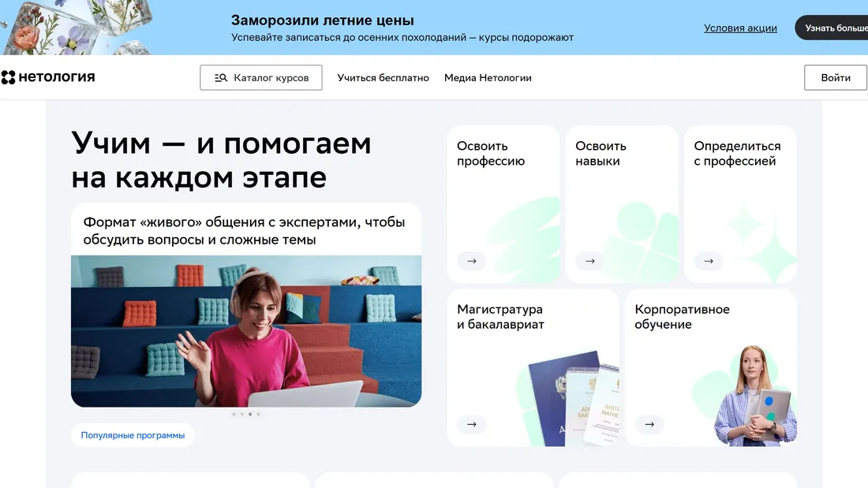Click the arrow icon on Освоить профессию card
Screen dimensions: 868x488
[x=471, y=261]
